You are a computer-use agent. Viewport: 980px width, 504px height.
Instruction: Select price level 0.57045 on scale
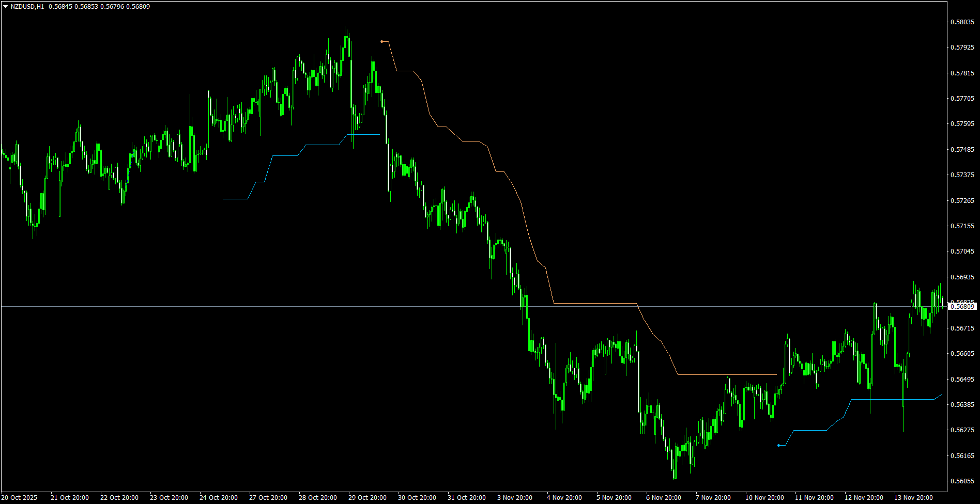(962, 251)
